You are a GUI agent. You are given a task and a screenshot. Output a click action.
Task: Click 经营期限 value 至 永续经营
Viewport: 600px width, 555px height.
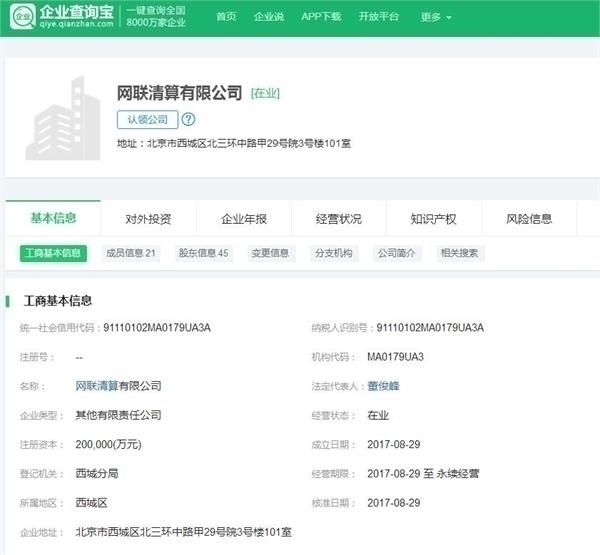[423, 473]
